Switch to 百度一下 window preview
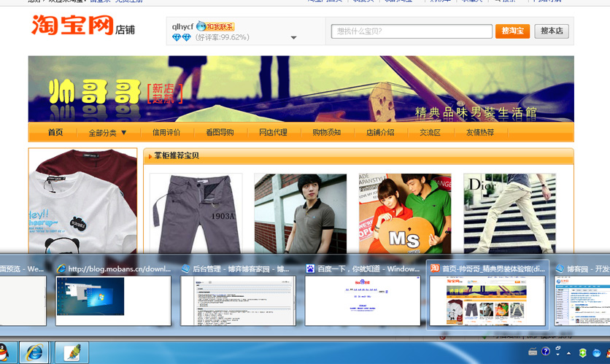 click(363, 295)
